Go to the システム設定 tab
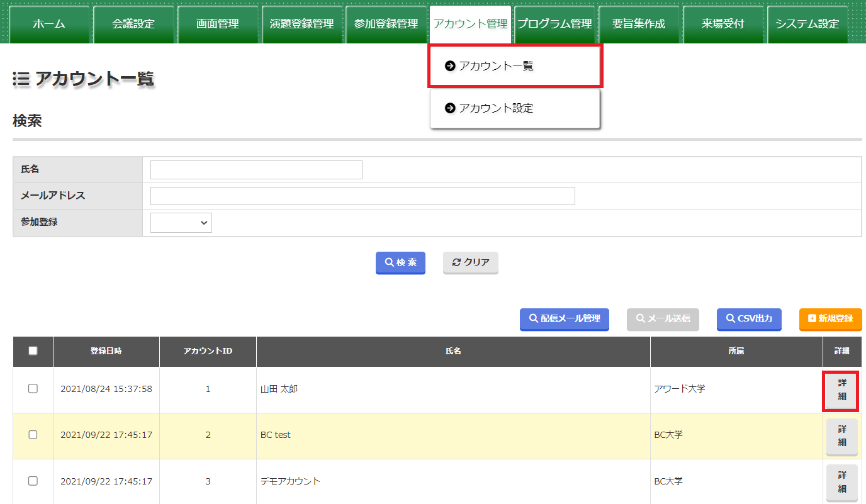The image size is (866, 504). 807,24
